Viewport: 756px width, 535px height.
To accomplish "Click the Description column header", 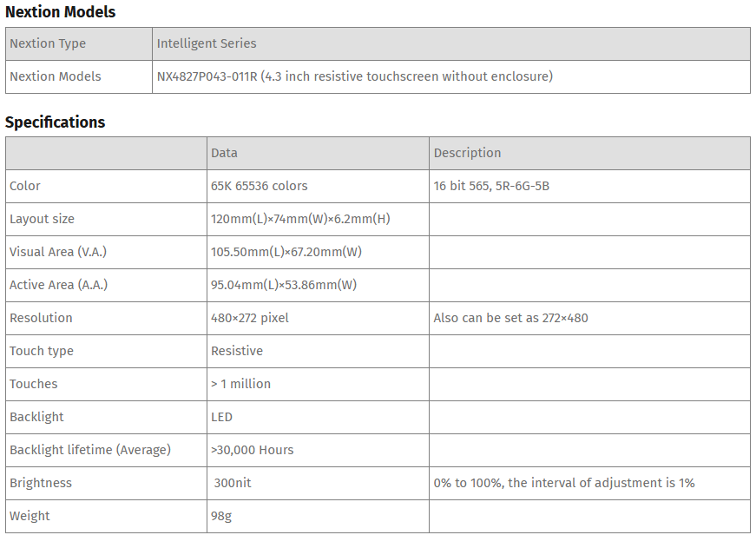I will coord(467,153).
